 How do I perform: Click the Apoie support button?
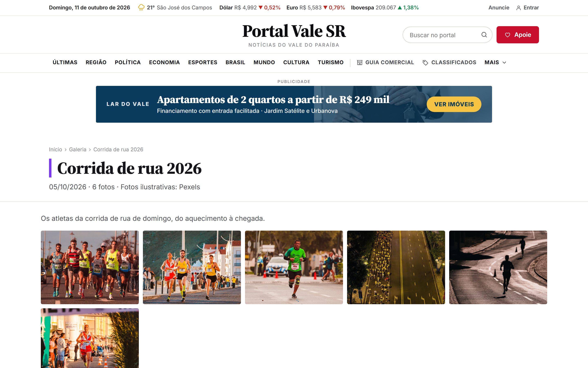pyautogui.click(x=518, y=35)
